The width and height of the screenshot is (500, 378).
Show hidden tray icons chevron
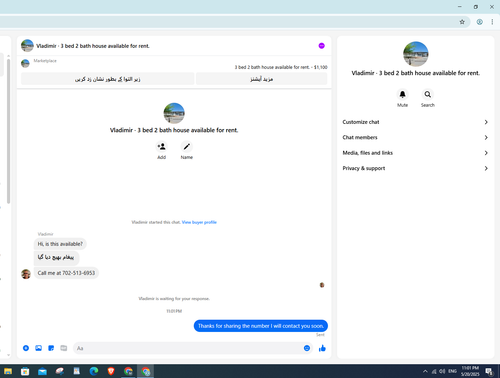tap(425, 371)
